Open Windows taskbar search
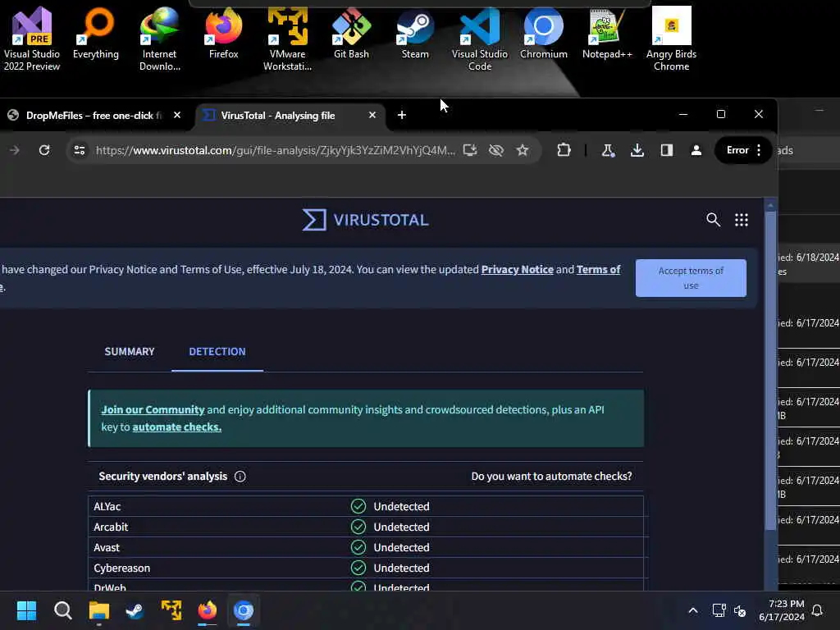Image resolution: width=840 pixels, height=630 pixels. [62, 610]
